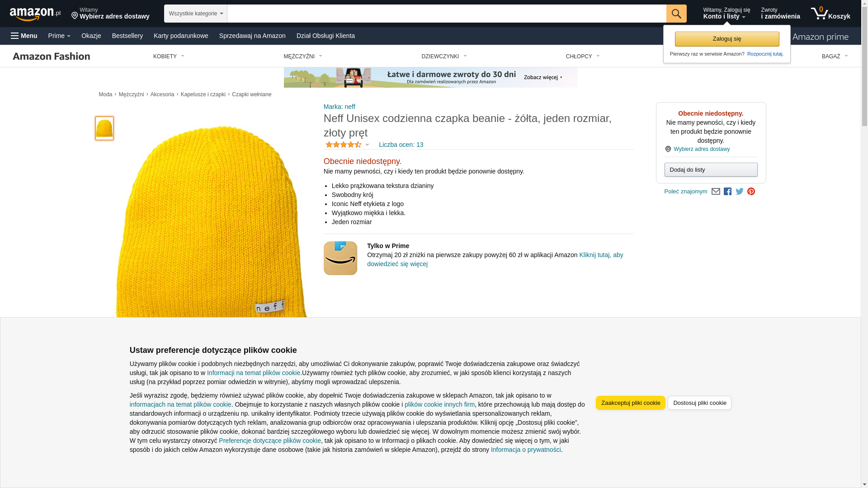
Task: Open Karty podarunkowe navigation item
Action: click(181, 36)
